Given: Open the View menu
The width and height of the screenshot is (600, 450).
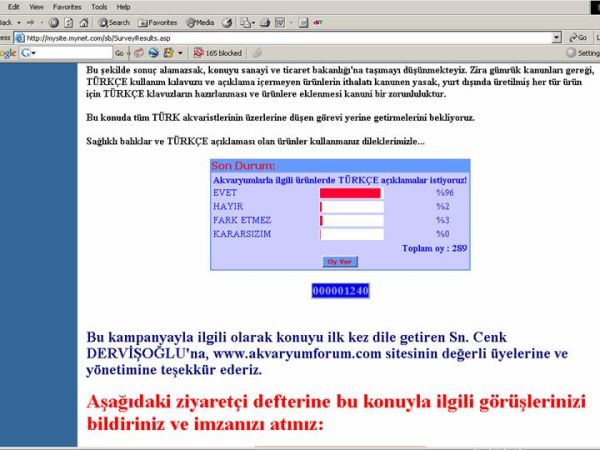Looking at the screenshot, I should point(36,7).
